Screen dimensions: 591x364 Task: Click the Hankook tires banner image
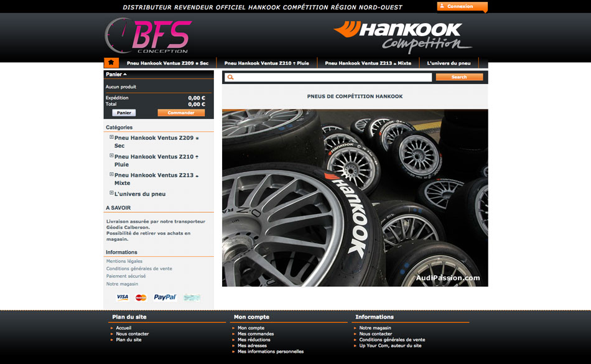pos(355,198)
